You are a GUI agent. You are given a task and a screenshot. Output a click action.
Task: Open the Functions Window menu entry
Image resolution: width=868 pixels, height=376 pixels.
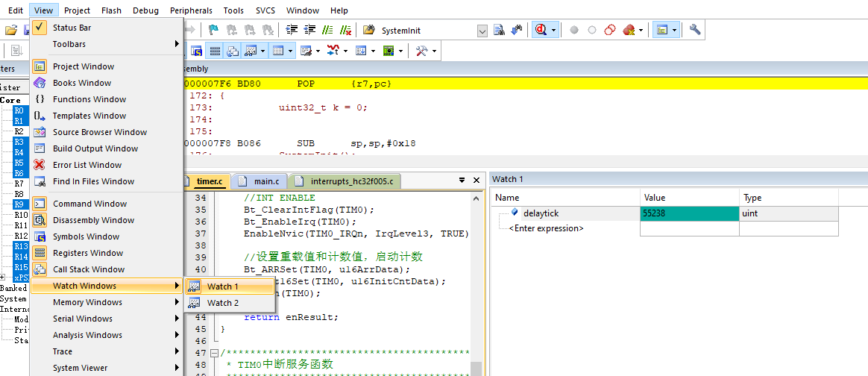pyautogui.click(x=107, y=100)
